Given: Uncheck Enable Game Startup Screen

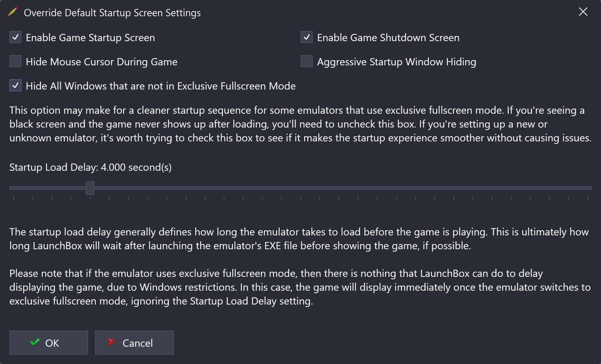Looking at the screenshot, I should (x=15, y=37).
